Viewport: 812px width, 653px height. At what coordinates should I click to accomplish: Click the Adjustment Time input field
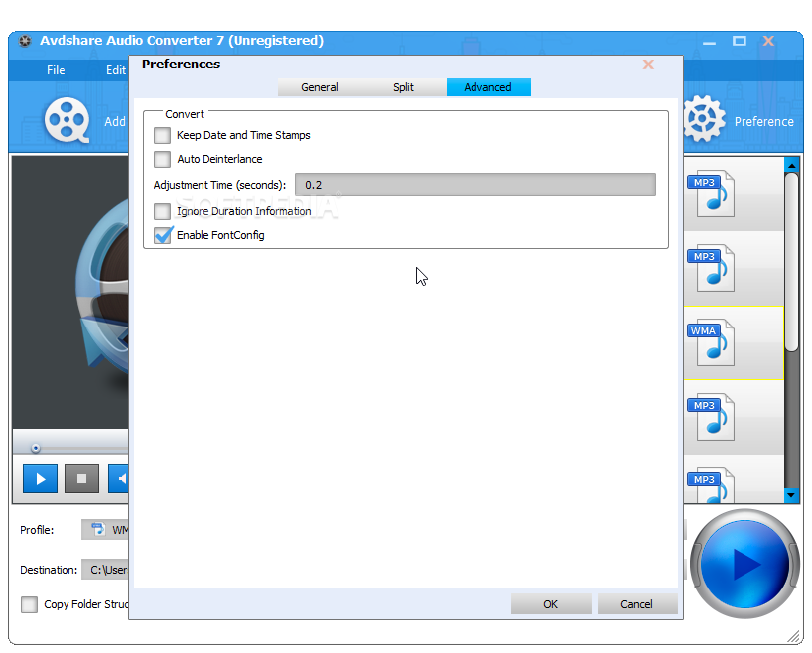click(x=475, y=185)
